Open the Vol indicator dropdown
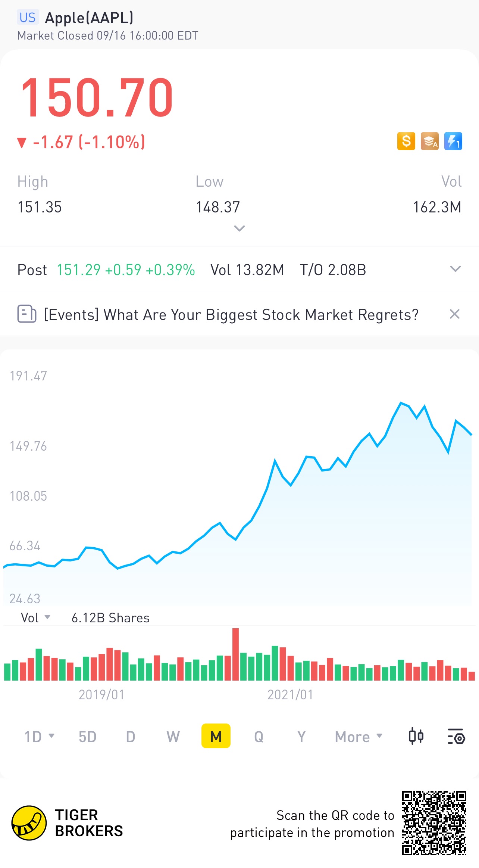This screenshot has height=868, width=479. (x=35, y=617)
